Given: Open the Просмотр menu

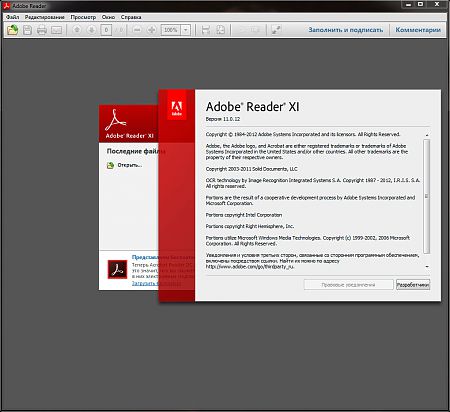Looking at the screenshot, I should pyautogui.click(x=83, y=17).
